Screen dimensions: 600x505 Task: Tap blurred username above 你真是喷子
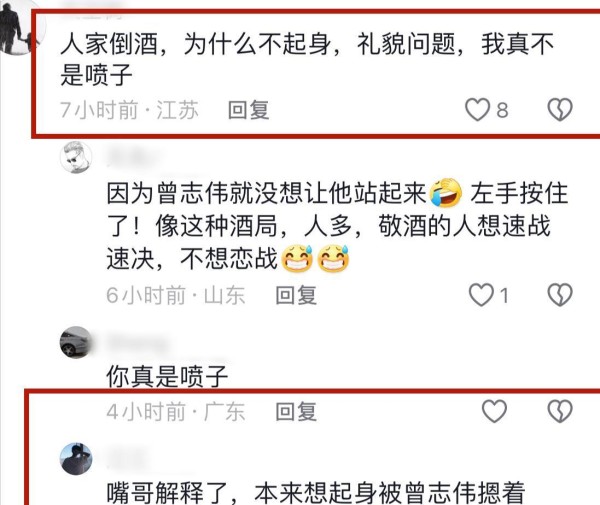(138, 343)
